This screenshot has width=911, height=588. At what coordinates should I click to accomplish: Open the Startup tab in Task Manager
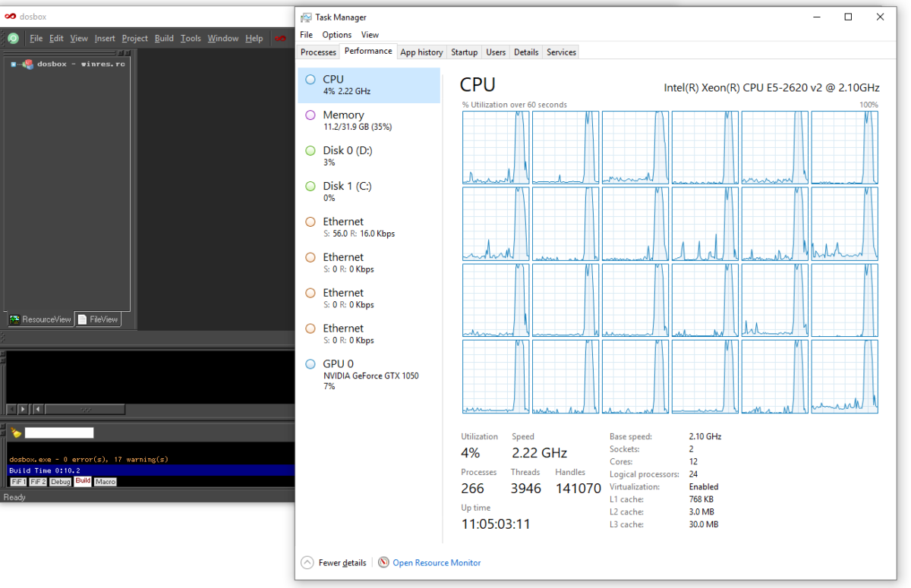(464, 52)
